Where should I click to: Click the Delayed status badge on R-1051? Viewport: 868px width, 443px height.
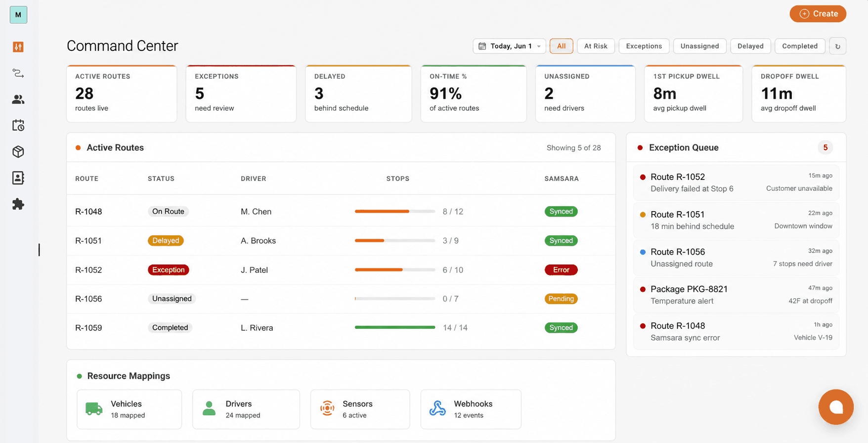tap(166, 241)
